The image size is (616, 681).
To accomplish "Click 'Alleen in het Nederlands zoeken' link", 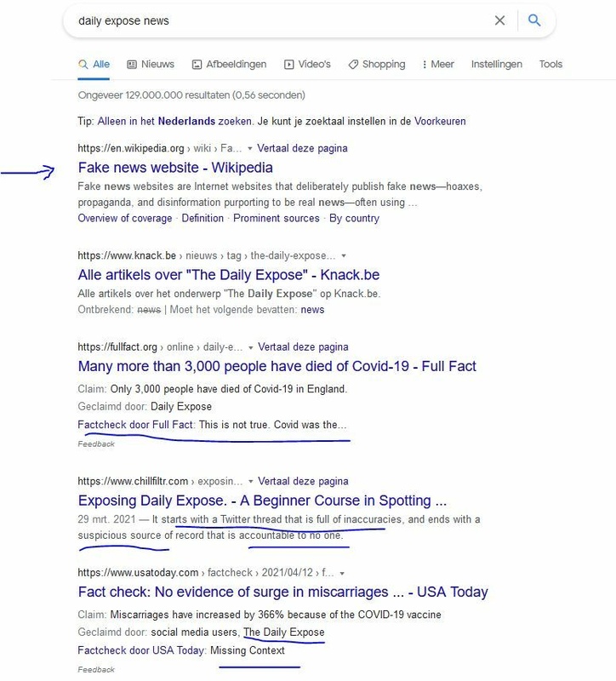I will tap(174, 121).
